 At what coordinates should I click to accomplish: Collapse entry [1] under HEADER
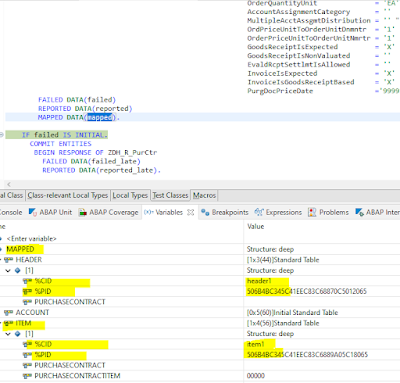pyautogui.click(x=9, y=270)
